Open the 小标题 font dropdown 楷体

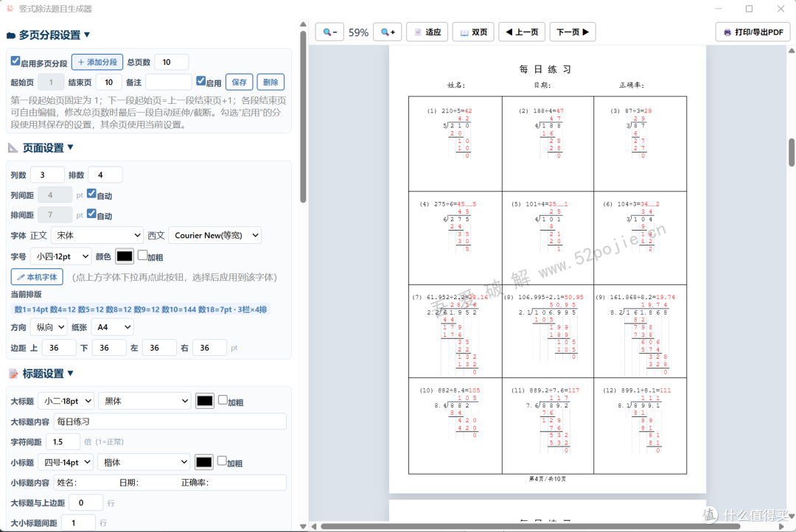pos(144,462)
